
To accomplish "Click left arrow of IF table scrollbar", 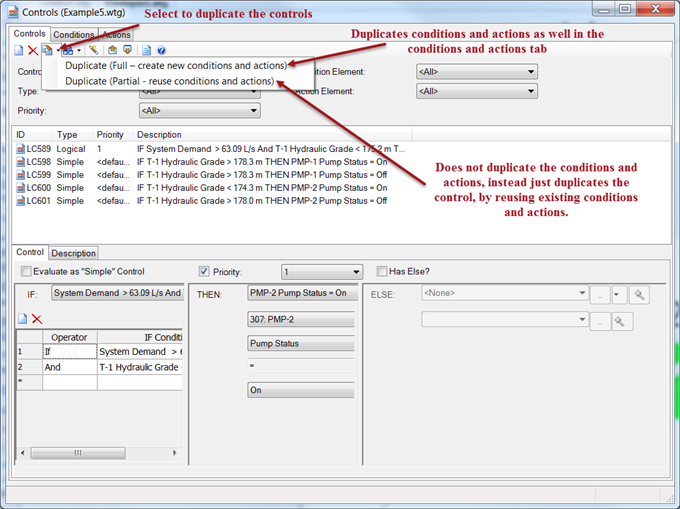I will click(x=23, y=453).
